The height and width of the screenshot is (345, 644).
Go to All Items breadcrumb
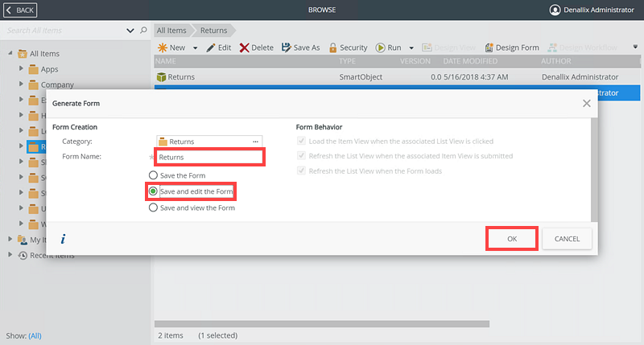(171, 31)
